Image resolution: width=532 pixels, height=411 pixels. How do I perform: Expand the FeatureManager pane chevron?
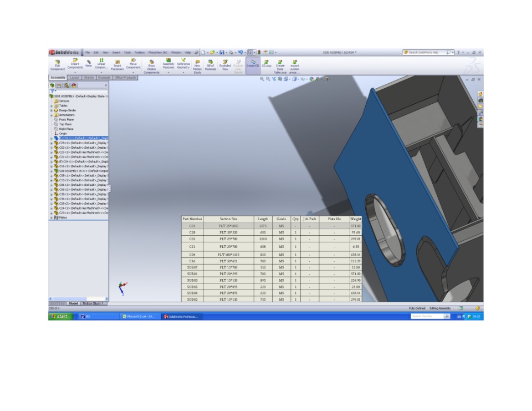[106, 85]
